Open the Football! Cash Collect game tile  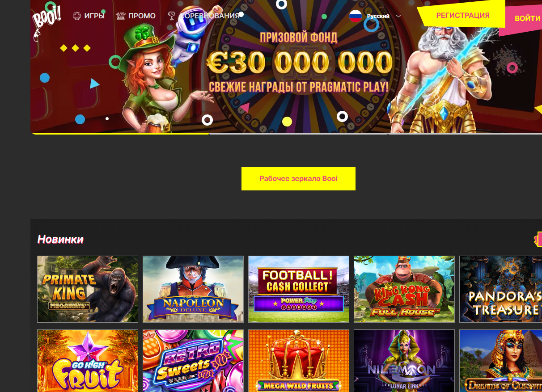(x=299, y=289)
